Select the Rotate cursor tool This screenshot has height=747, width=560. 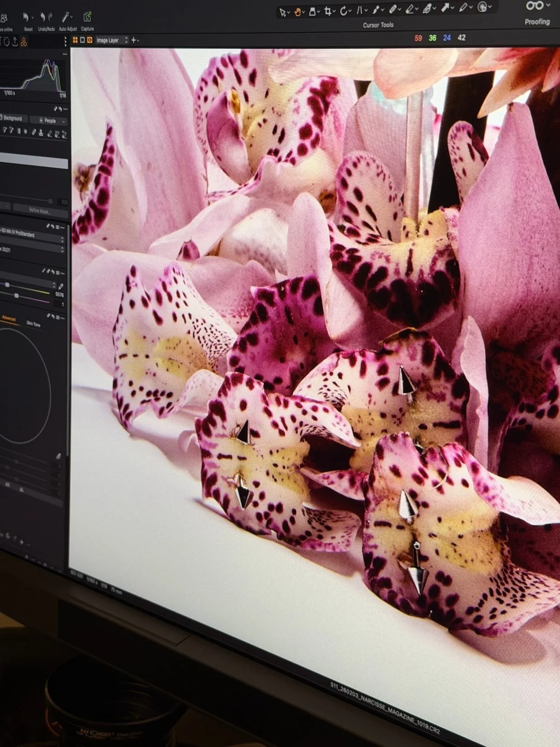tap(344, 11)
